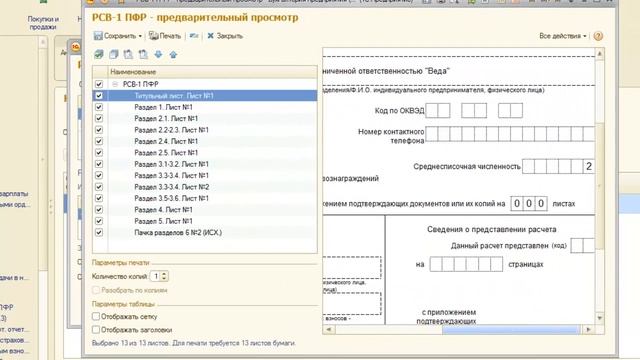
Task: Click the floppy disk icon of Сохранить
Action: [x=98, y=36]
